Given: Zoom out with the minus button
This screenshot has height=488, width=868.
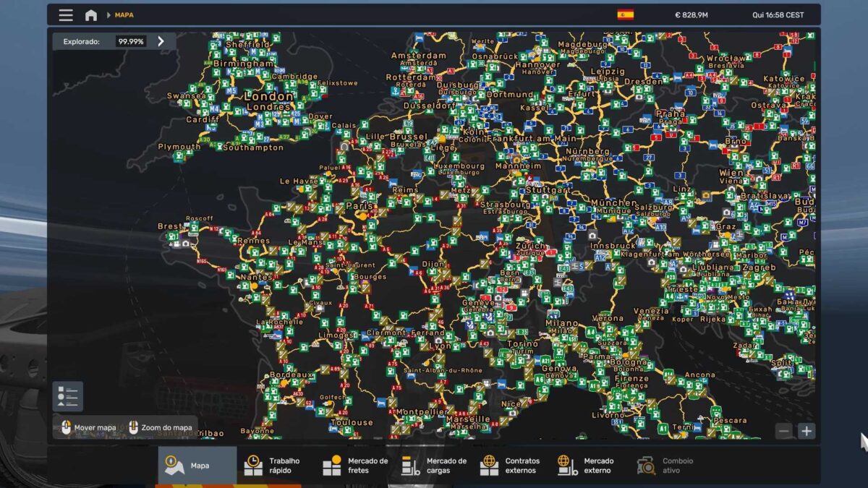Looking at the screenshot, I should click(x=784, y=431).
